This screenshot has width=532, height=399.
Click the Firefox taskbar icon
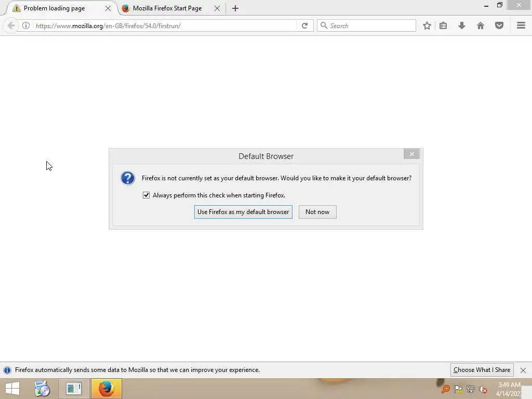click(106, 389)
